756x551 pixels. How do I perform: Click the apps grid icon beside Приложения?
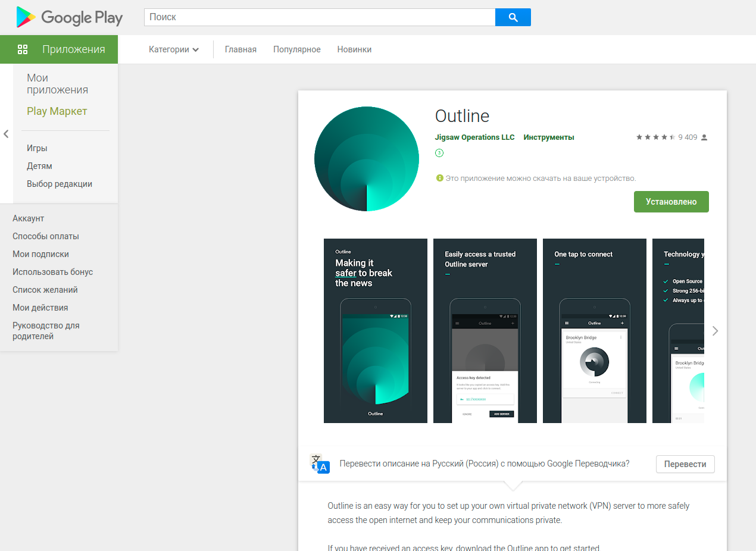click(23, 49)
